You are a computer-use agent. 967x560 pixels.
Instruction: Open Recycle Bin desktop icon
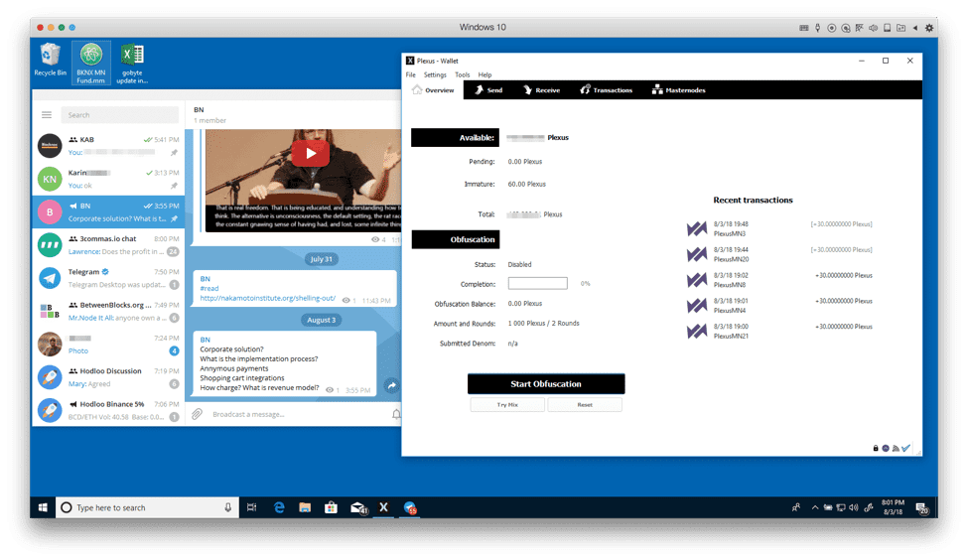coord(50,60)
